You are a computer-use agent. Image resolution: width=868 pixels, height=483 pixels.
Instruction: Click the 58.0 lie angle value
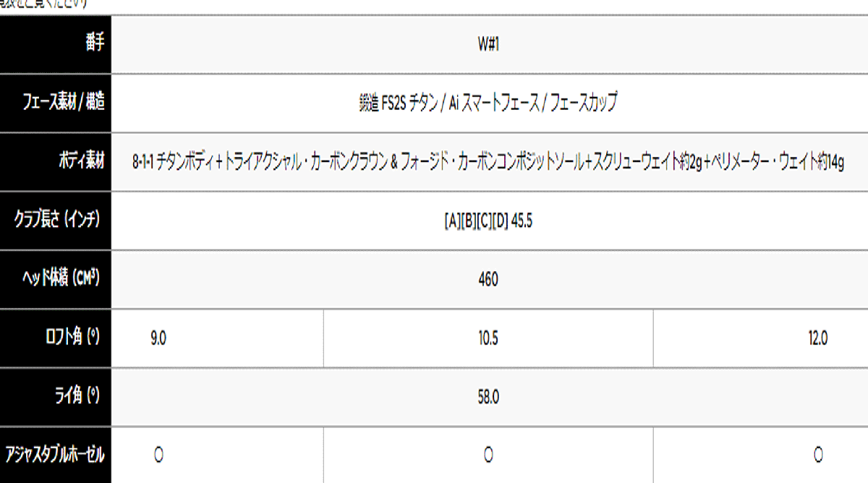coord(488,396)
